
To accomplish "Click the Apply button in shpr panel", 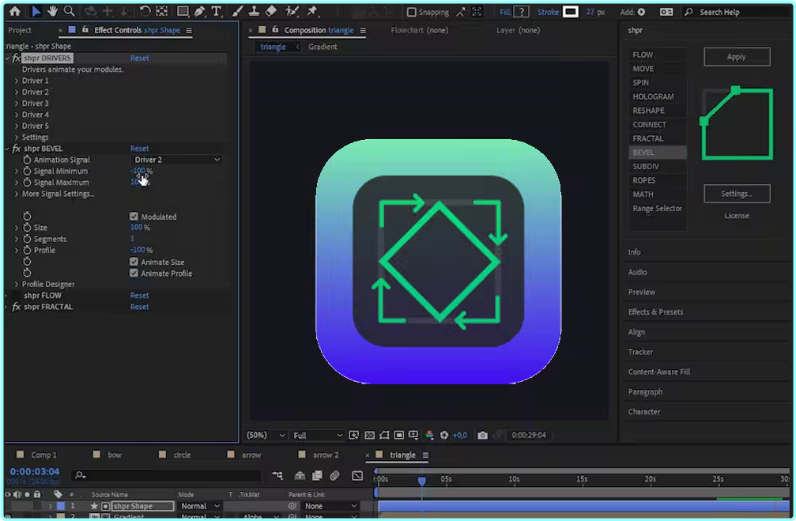I will [x=736, y=57].
